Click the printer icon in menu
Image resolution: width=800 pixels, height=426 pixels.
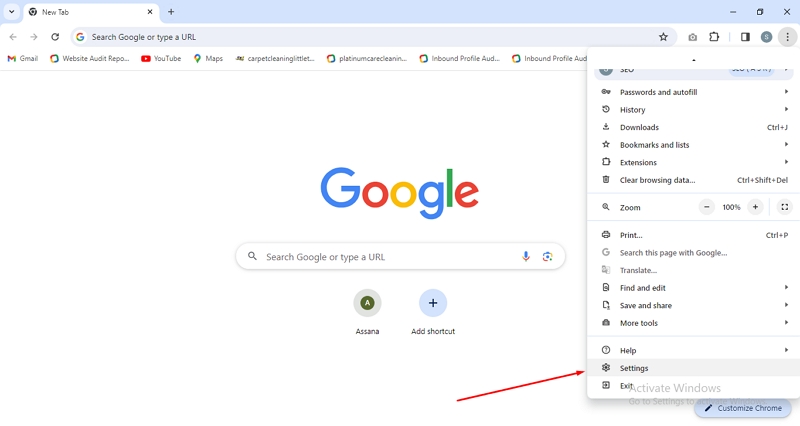click(606, 235)
